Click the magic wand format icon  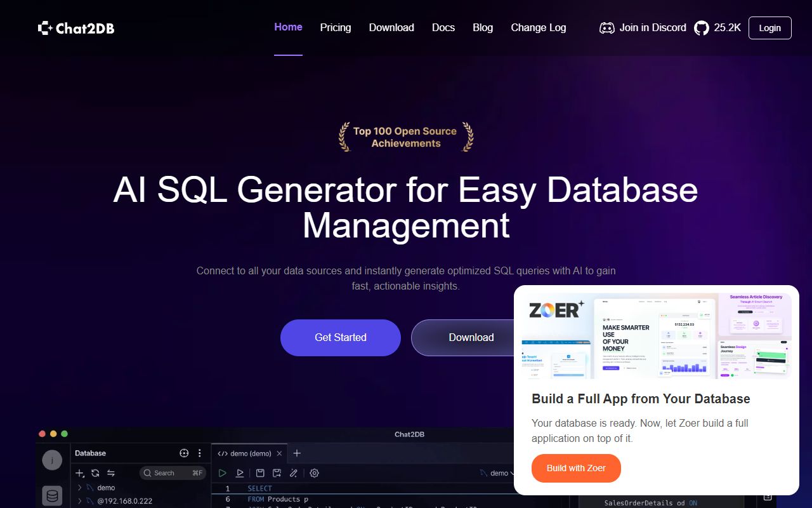[x=293, y=473]
